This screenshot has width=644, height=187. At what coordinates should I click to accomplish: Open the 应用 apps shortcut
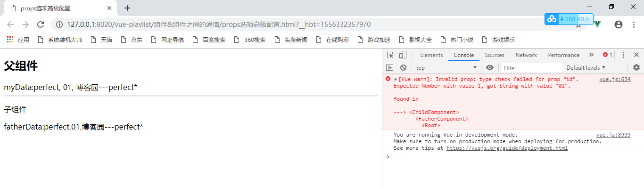click(x=18, y=40)
